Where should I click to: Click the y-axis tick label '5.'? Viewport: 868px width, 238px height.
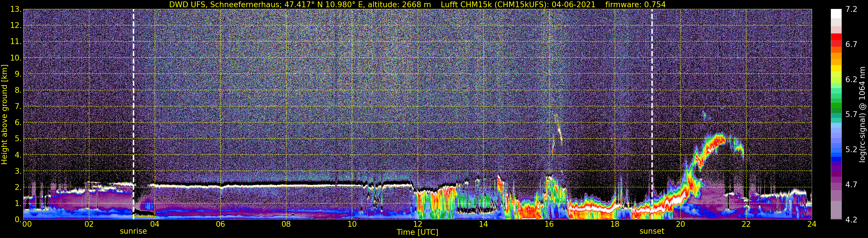[18, 139]
